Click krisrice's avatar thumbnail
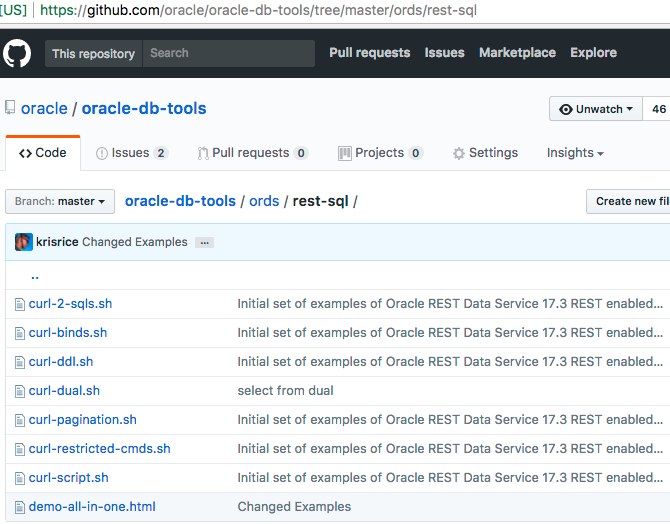The image size is (670, 524). point(24,242)
